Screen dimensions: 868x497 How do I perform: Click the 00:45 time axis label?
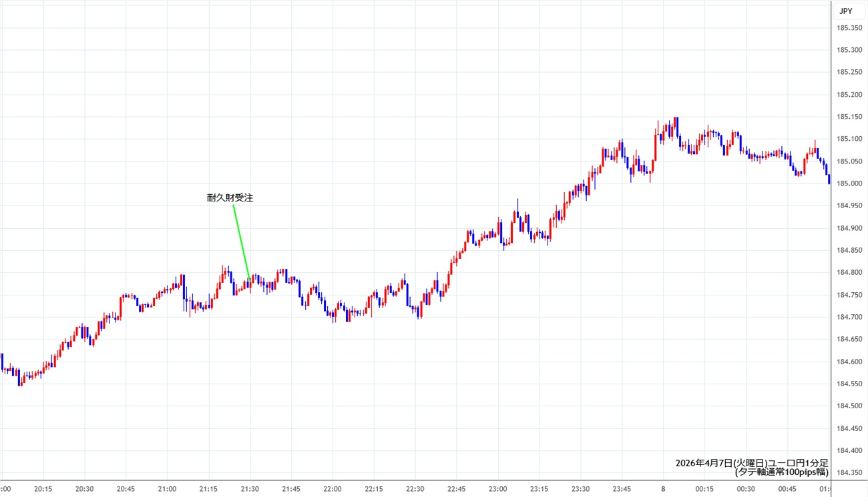point(787,489)
